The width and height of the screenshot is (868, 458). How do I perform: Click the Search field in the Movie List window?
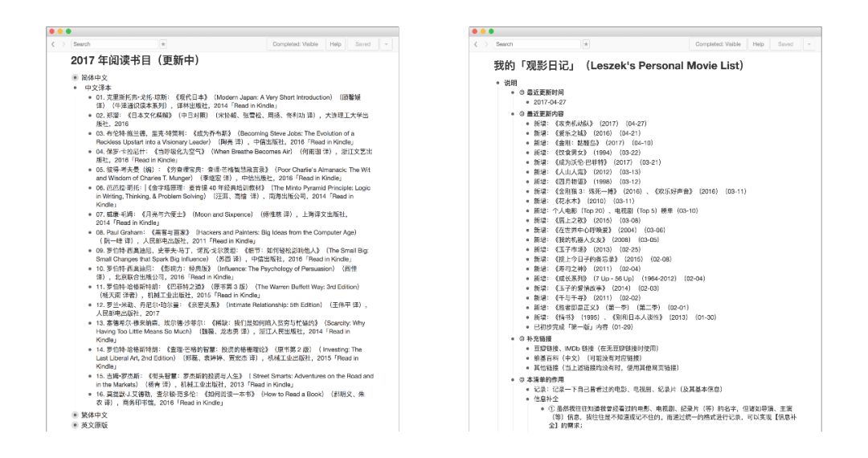coord(538,44)
